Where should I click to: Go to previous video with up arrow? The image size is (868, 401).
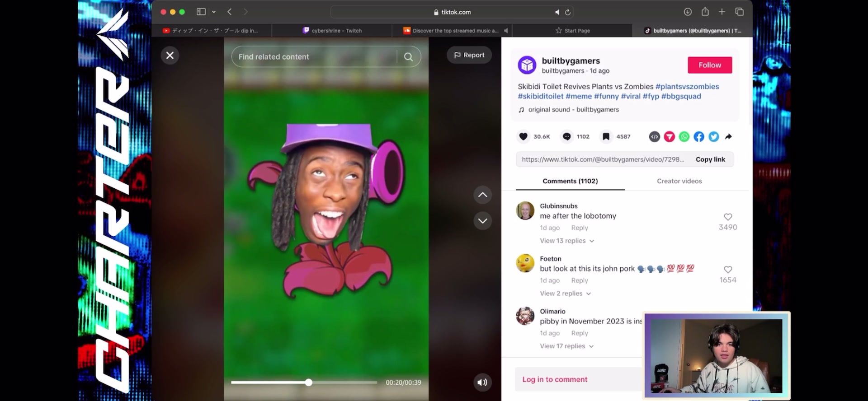click(483, 195)
